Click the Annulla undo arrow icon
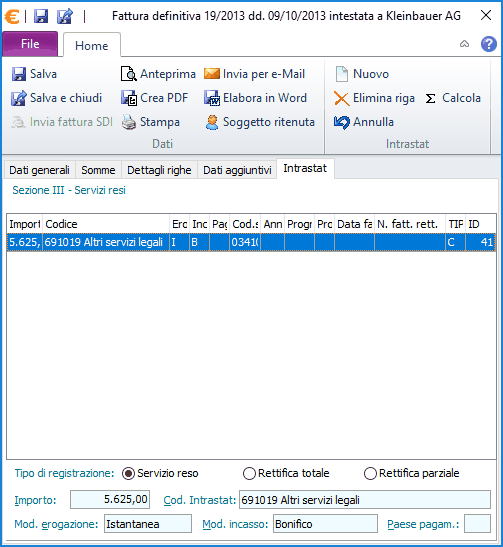The width and height of the screenshot is (503, 547). (x=341, y=122)
